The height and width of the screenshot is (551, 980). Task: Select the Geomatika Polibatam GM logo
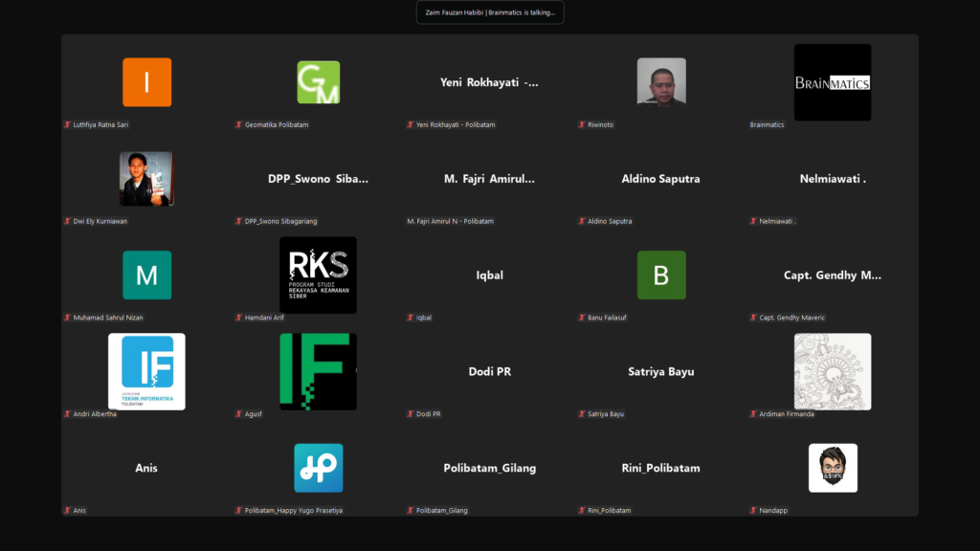318,82
